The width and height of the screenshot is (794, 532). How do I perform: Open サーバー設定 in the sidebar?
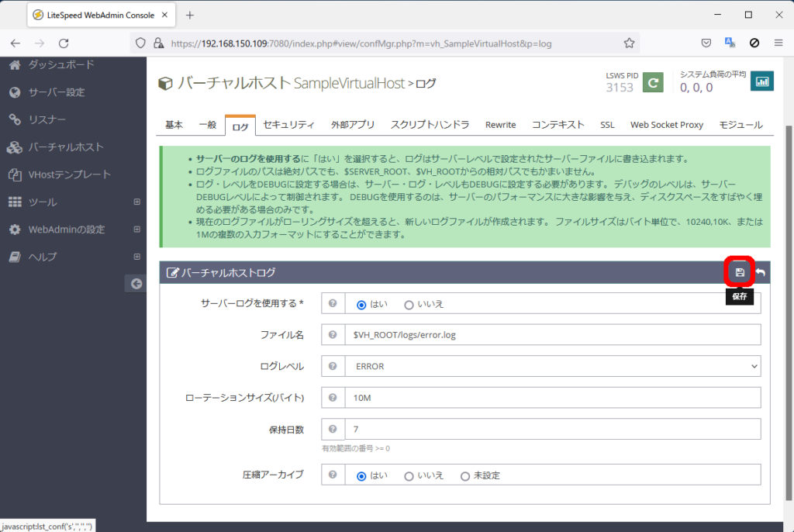[57, 92]
